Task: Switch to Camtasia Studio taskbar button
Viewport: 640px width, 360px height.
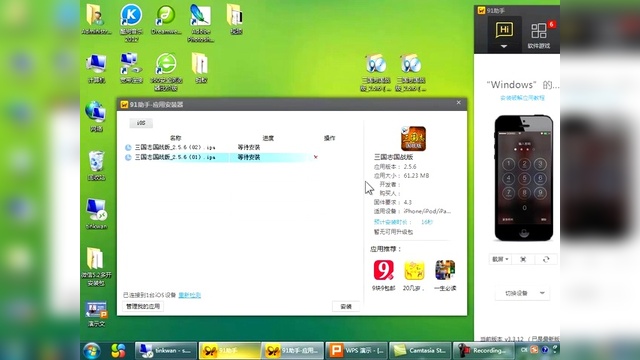Action: (420, 351)
